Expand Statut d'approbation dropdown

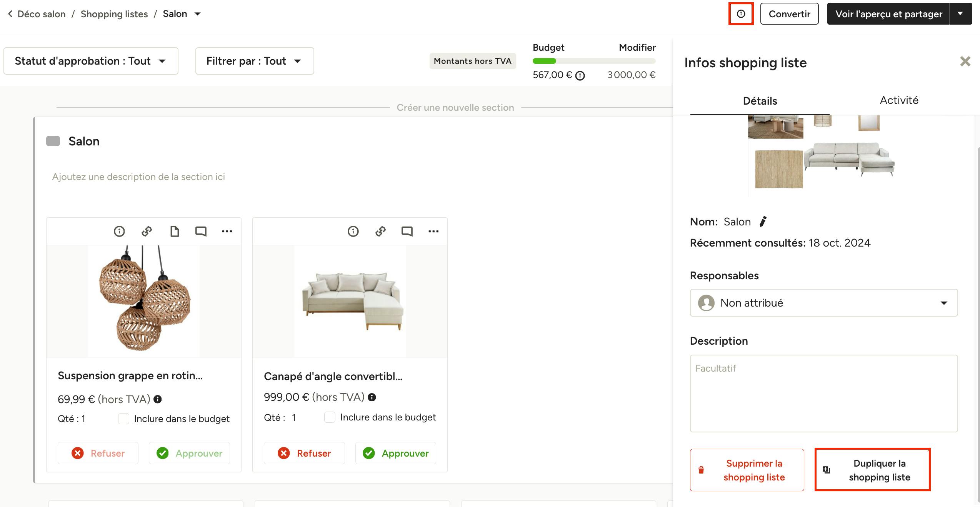coord(91,61)
